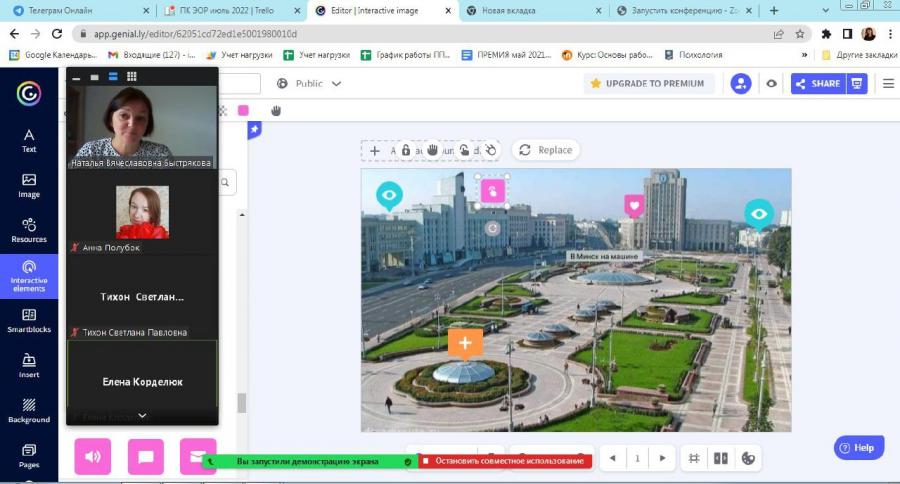Open the Image panel in sidebar

pyautogui.click(x=29, y=185)
